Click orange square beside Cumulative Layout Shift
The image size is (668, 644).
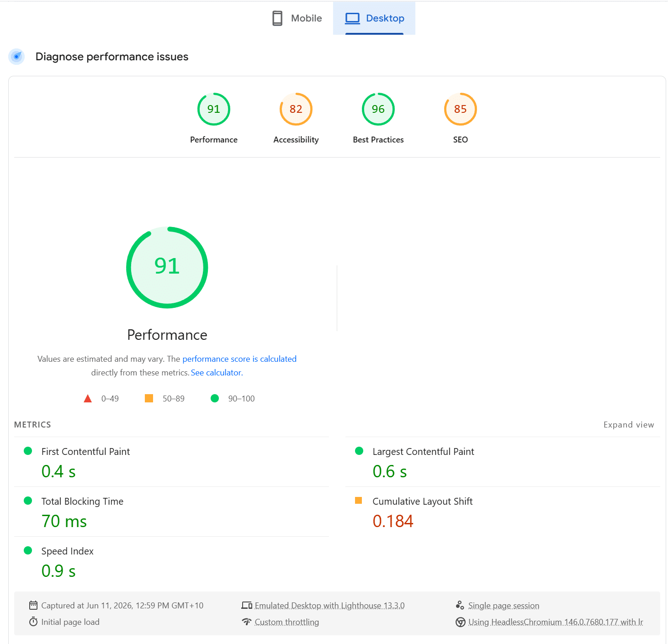[x=359, y=501]
